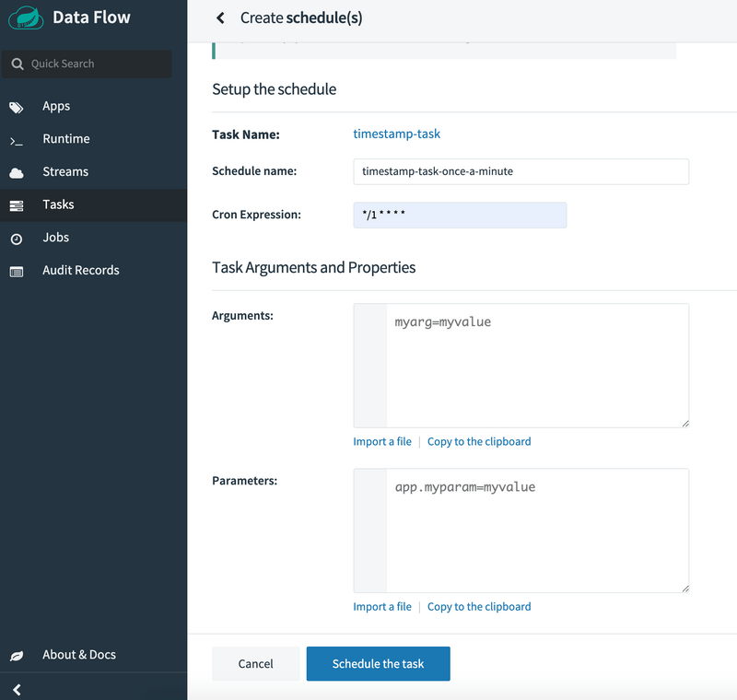Screen dimensions: 737x700
Task: Import a file for Parameters
Action: [x=382, y=606]
